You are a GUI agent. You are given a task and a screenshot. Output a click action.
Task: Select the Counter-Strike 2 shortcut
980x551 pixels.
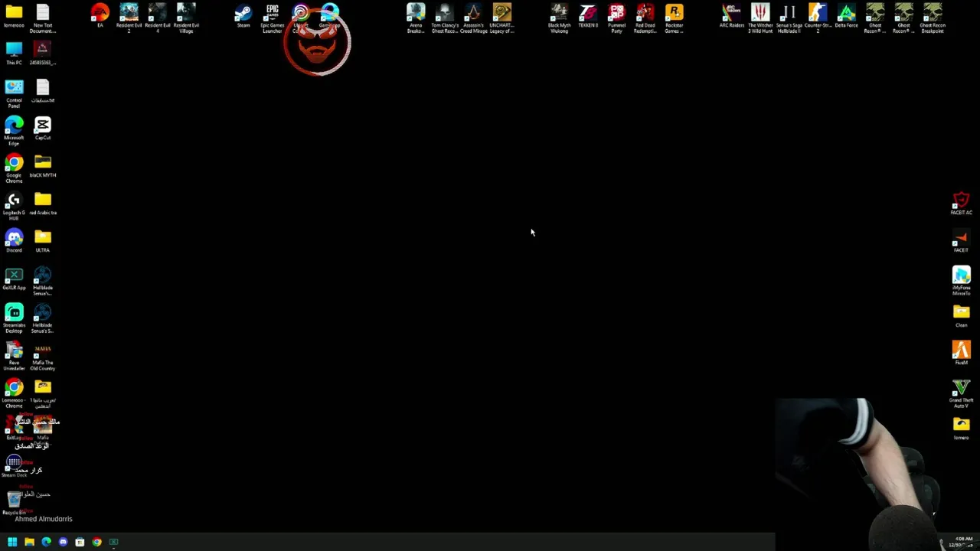click(818, 17)
